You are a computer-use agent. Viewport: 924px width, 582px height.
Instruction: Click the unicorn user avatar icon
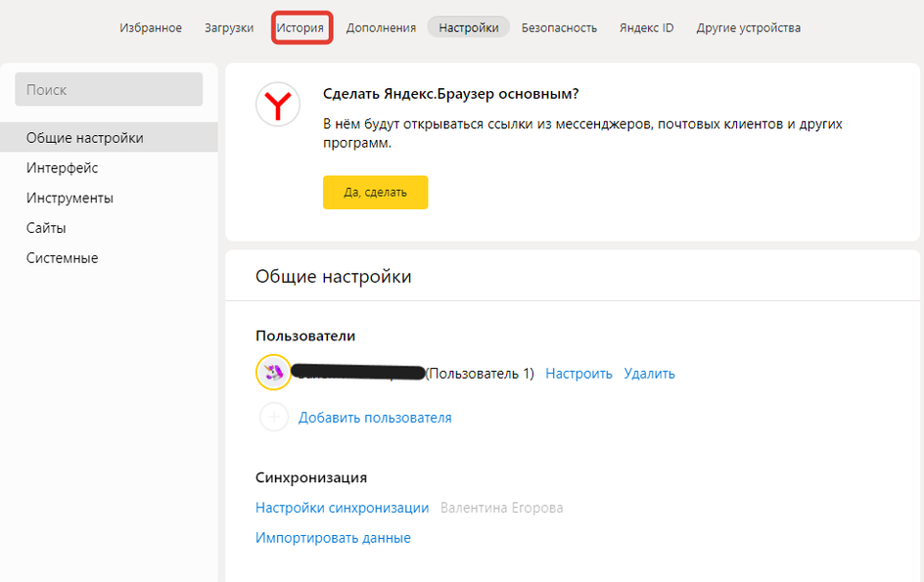point(273,373)
